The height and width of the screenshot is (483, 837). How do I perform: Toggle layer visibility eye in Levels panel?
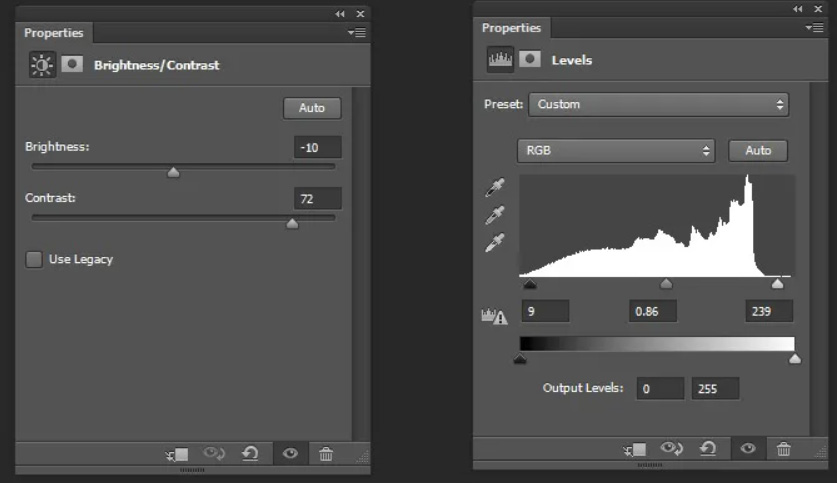coord(748,448)
